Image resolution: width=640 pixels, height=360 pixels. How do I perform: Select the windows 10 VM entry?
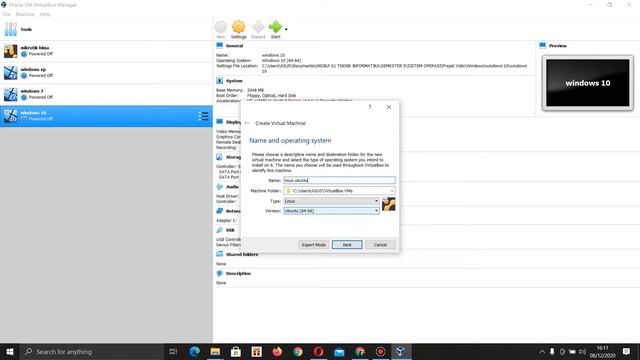(106, 116)
